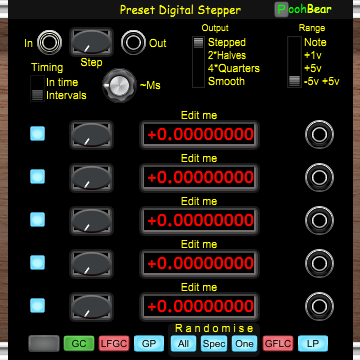
Task: Click the green GC button
Action: [79, 344]
